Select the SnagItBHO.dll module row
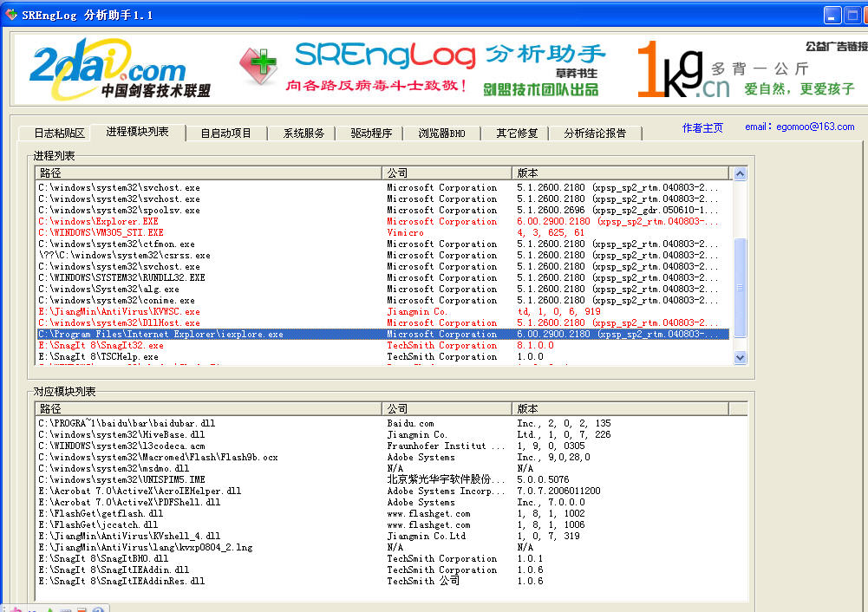The width and height of the screenshot is (868, 612). coord(383,559)
